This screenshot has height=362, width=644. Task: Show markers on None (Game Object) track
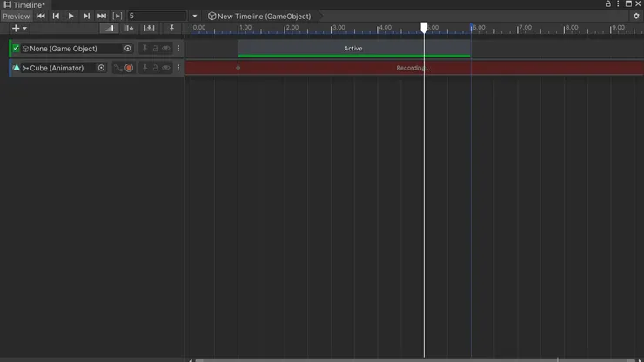[x=144, y=49]
